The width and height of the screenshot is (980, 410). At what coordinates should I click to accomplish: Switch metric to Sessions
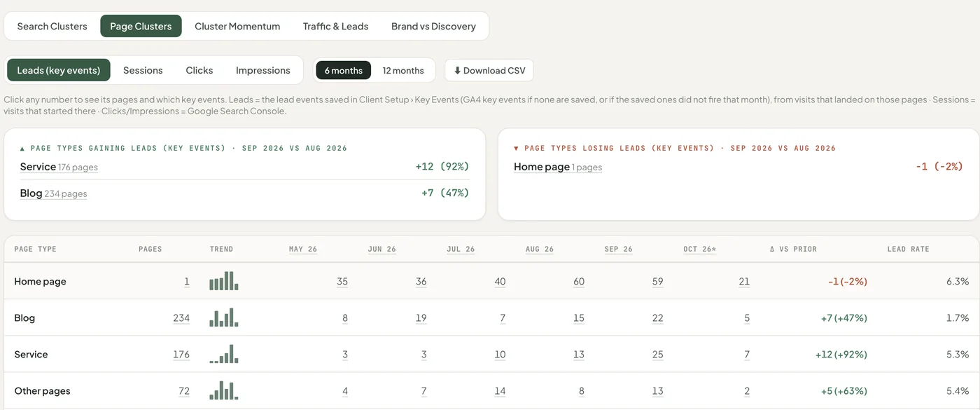pos(143,70)
